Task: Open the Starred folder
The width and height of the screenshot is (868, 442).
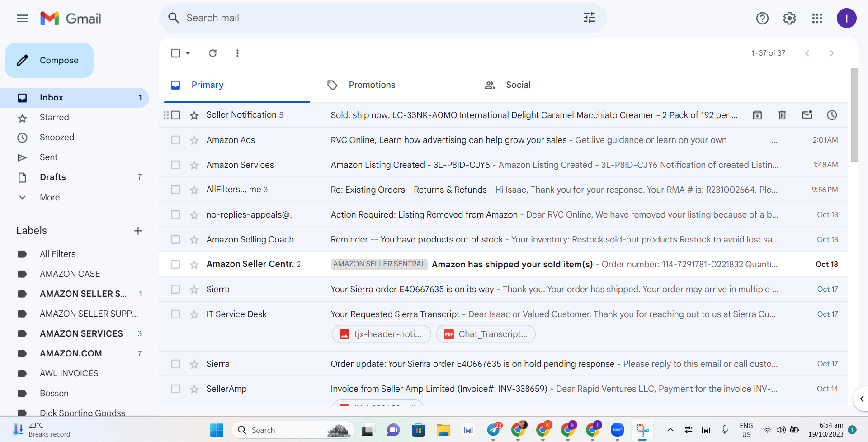Action: tap(74, 118)
